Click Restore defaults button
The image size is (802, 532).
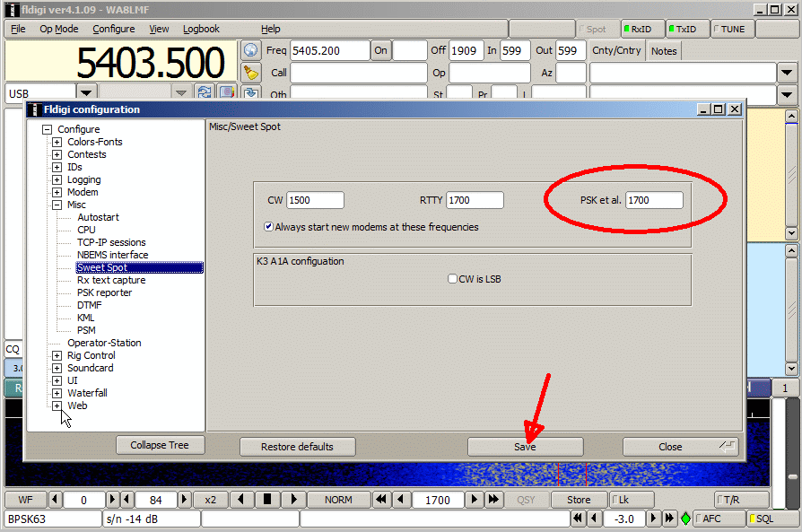click(x=297, y=447)
